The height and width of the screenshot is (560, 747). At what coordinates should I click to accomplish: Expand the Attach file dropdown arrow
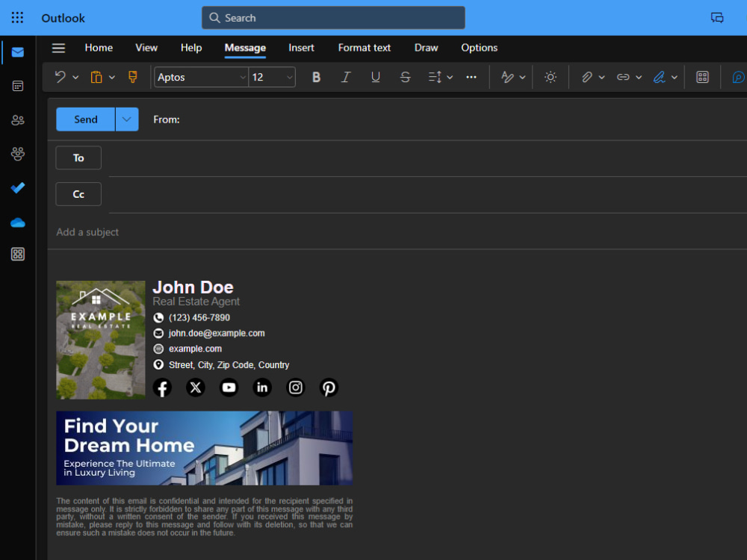click(601, 78)
